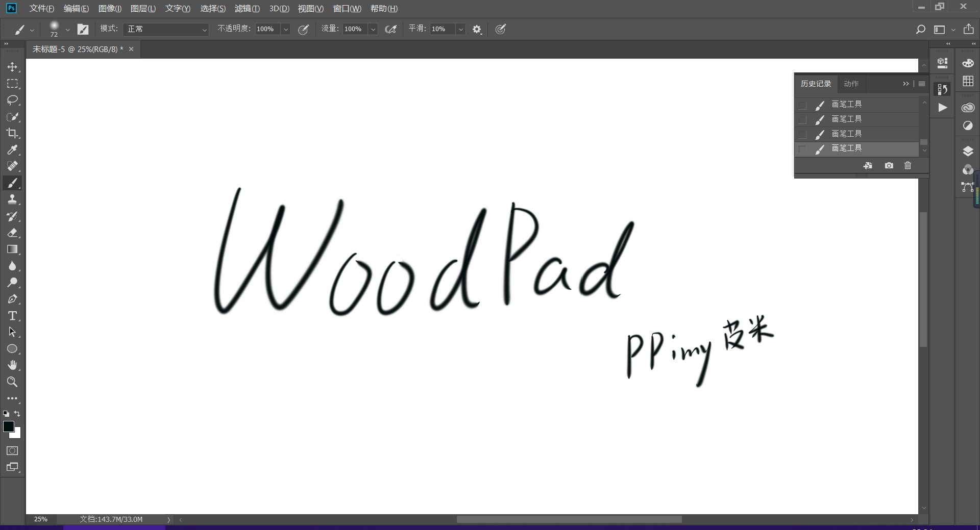The image size is (980, 530).
Task: Open the 编辑(E) menu
Action: [x=76, y=9]
